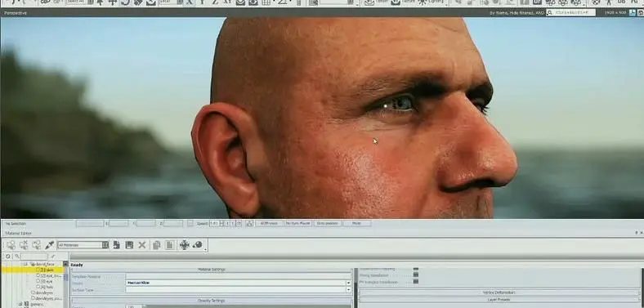Click the Assign Material to Selection icon
The image size is (644, 308).
click(x=11, y=245)
